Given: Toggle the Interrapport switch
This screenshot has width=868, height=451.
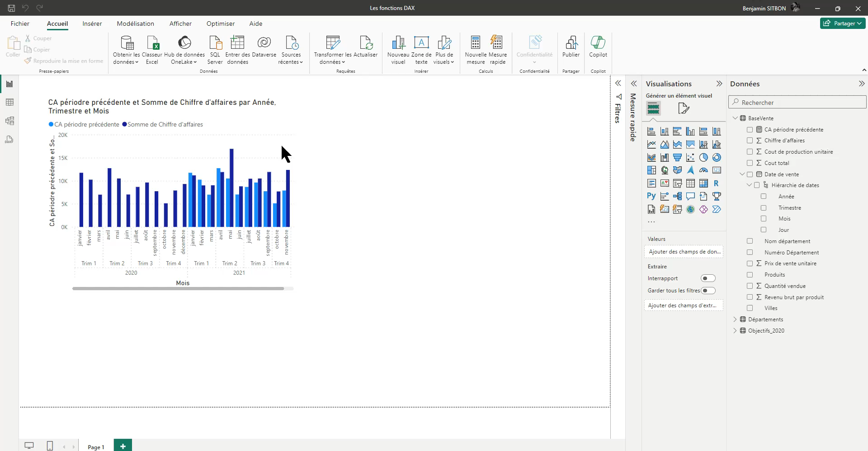Looking at the screenshot, I should (x=708, y=278).
